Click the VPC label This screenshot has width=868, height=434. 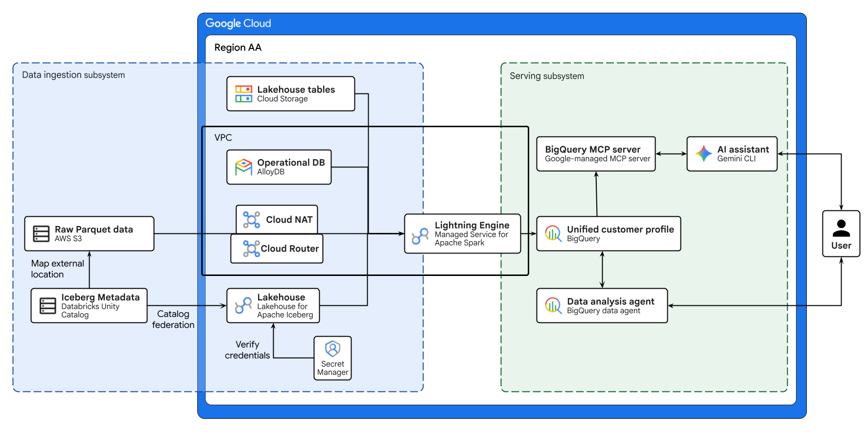click(223, 137)
